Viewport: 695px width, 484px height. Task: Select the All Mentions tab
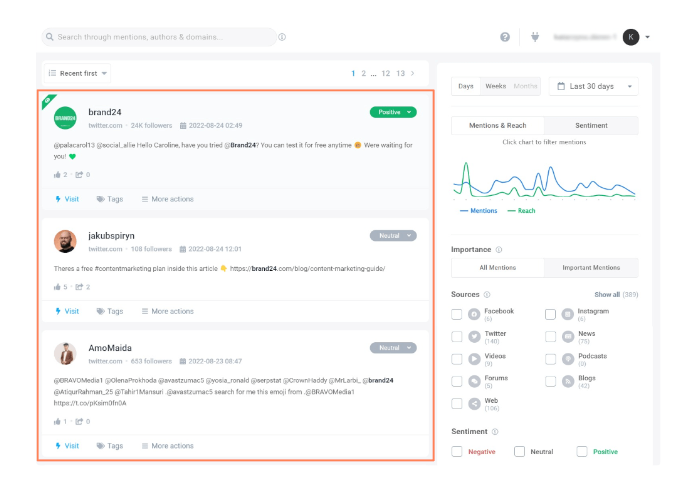click(498, 268)
